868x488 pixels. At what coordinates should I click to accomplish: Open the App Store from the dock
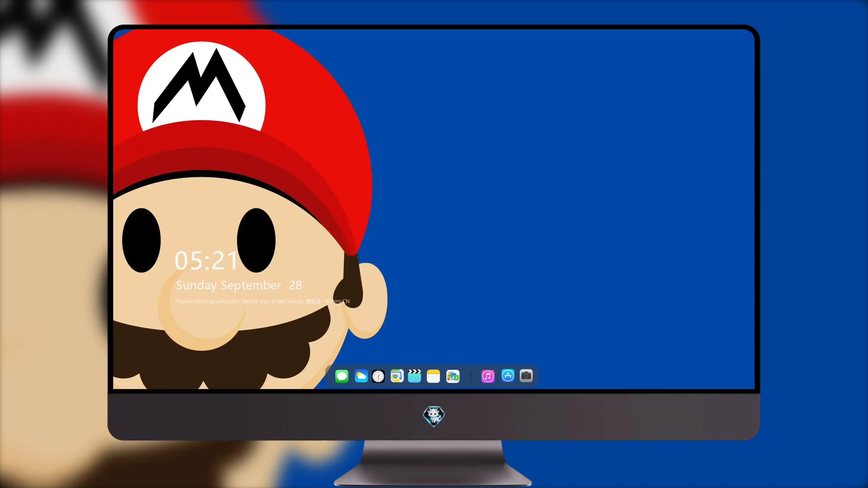tap(508, 375)
